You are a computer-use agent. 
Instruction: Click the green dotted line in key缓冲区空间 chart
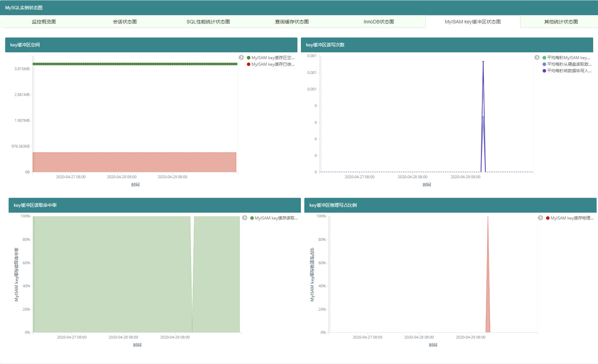[135, 64]
